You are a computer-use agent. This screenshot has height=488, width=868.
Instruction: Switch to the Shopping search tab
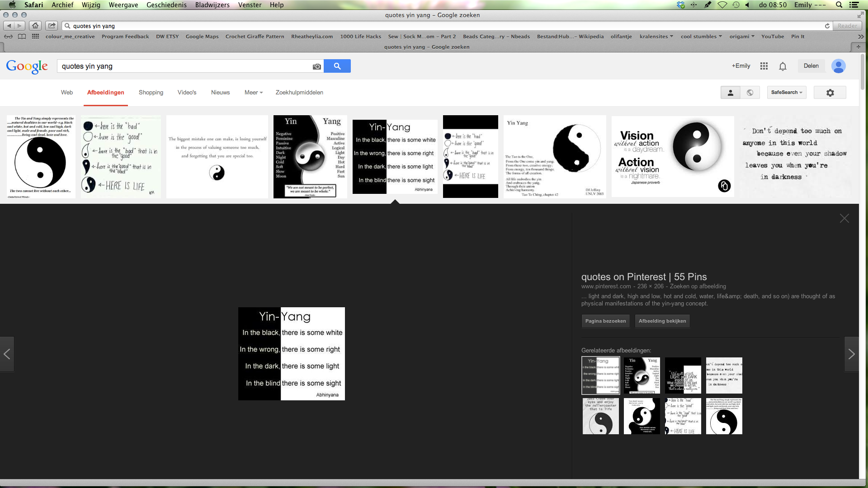tap(151, 93)
